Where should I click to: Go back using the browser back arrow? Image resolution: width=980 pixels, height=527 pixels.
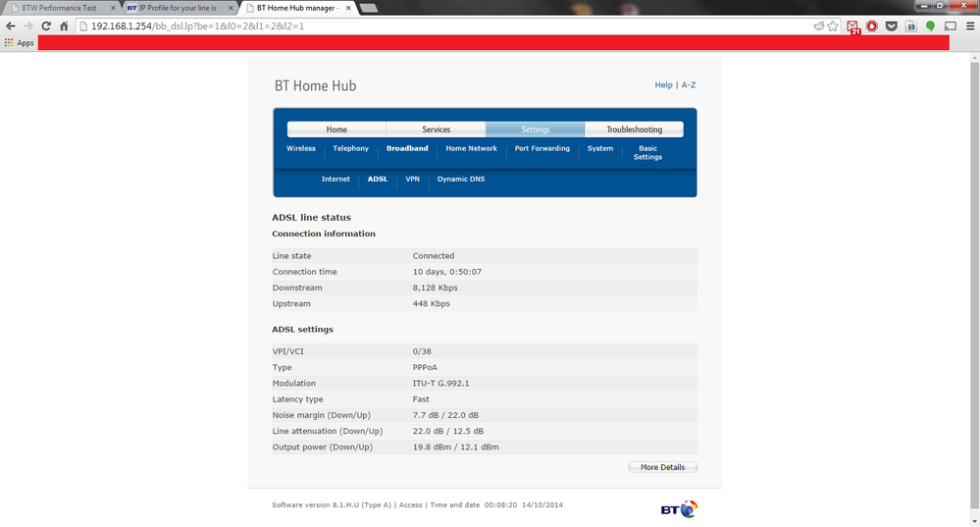coord(11,26)
